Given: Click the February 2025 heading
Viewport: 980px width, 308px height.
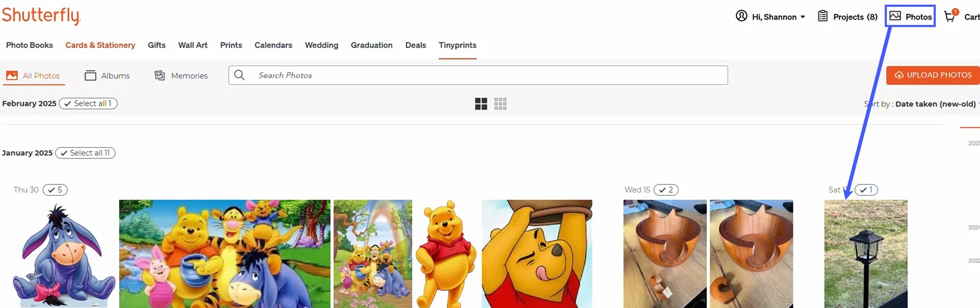Looking at the screenshot, I should (29, 104).
